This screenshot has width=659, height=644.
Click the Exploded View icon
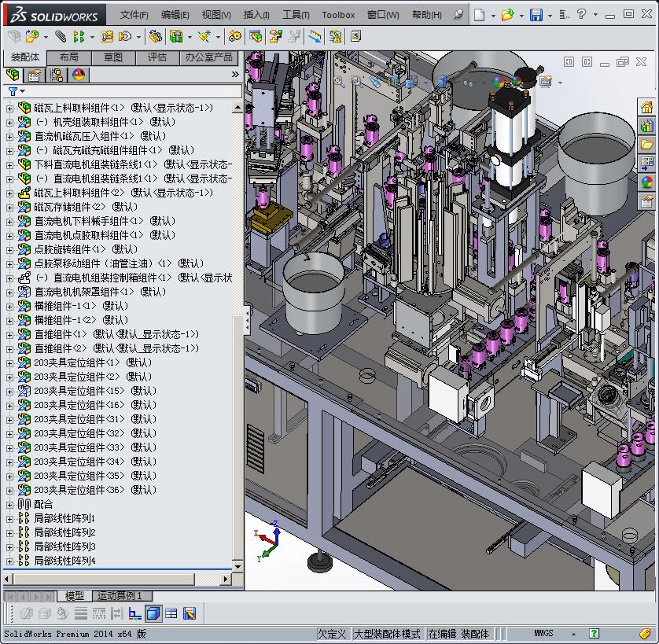[276, 37]
